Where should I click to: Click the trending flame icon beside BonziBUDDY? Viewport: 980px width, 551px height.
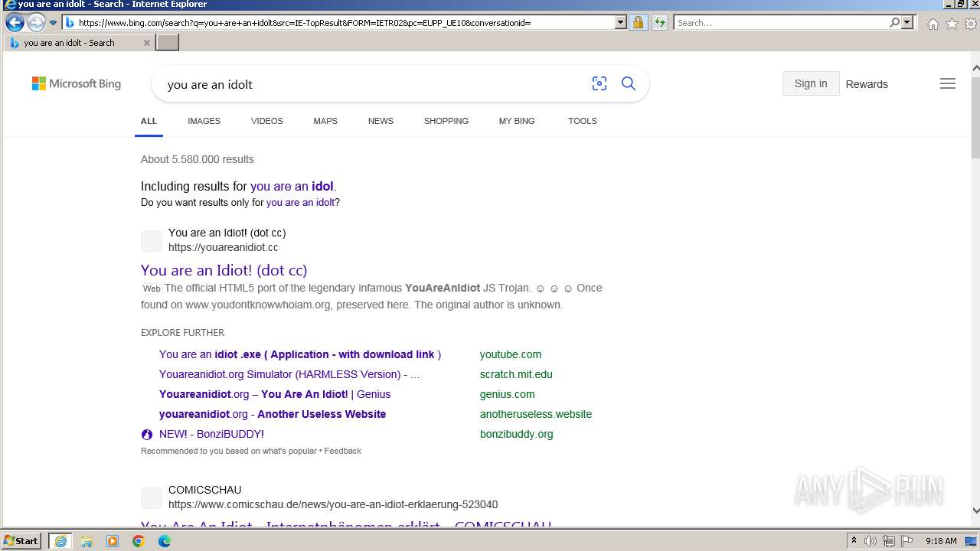(x=147, y=434)
